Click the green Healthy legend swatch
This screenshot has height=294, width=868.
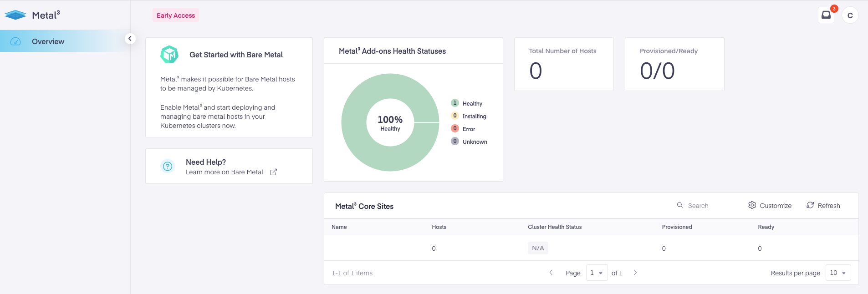pyautogui.click(x=455, y=103)
